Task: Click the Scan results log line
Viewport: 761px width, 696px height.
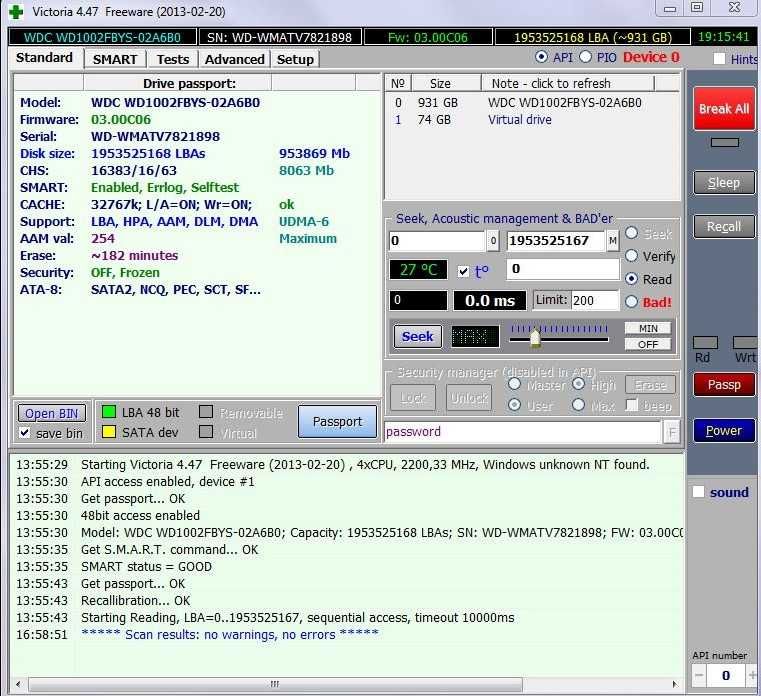Action: coord(230,634)
